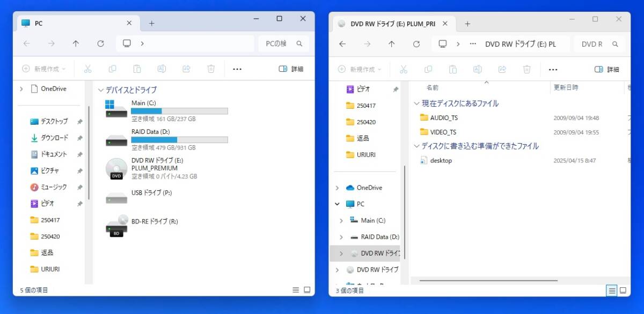Open the 新規作成 dropdown in PC window
644x314 pixels.
[x=43, y=69]
